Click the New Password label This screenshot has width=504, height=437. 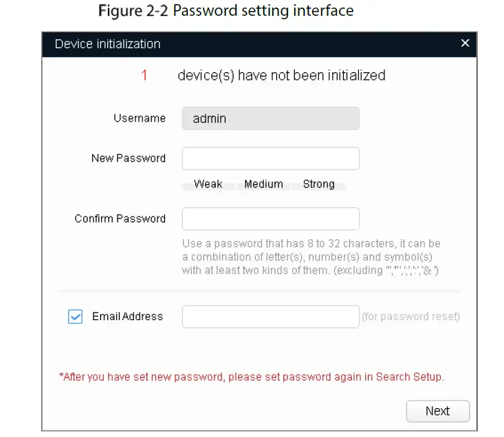(129, 158)
